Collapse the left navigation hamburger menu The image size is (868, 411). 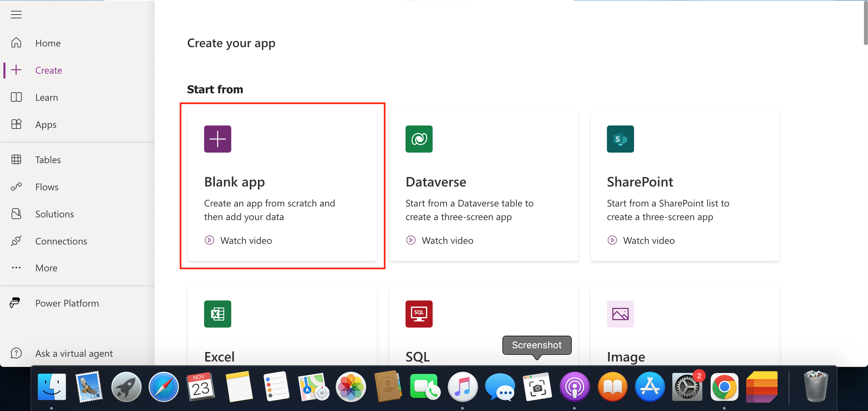click(16, 15)
